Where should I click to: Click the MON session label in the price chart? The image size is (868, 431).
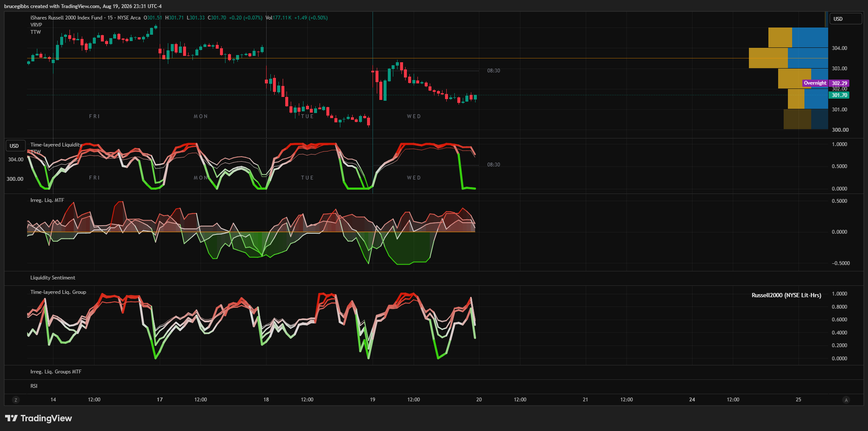point(201,116)
